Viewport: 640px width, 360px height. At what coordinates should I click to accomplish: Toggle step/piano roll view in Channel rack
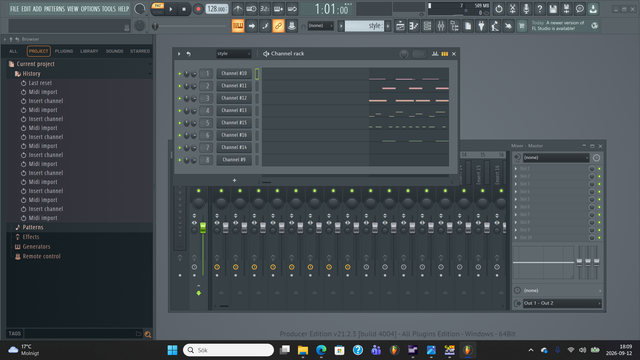click(x=444, y=53)
